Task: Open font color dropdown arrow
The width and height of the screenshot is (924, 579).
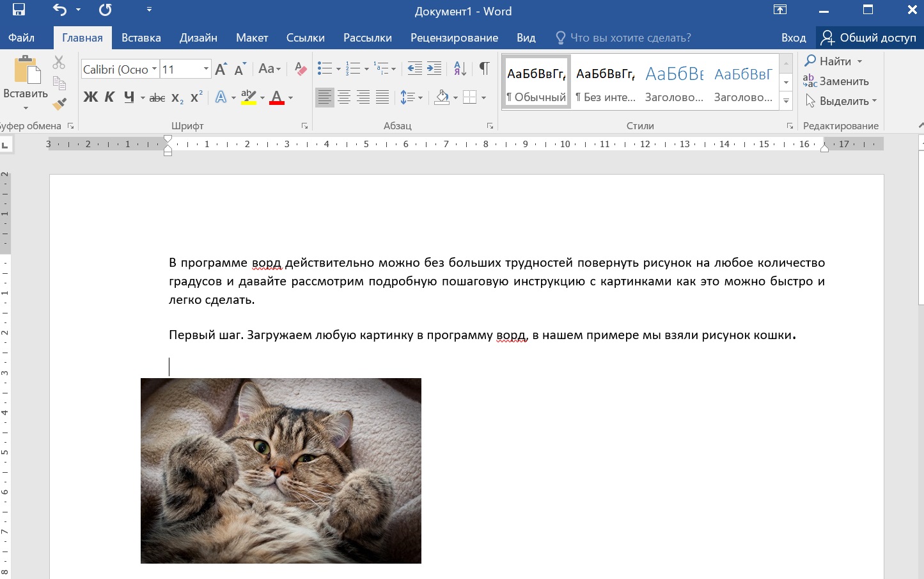Action: pos(291,98)
